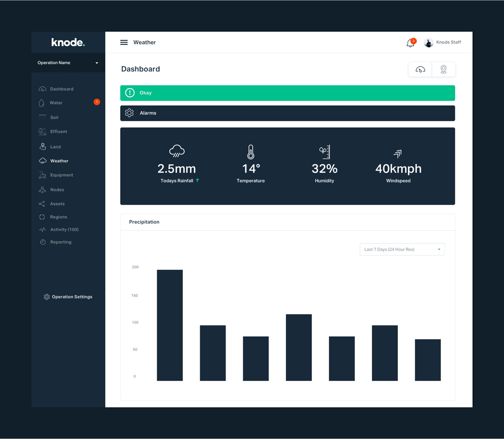Open the Regions section from sidebar
This screenshot has width=504, height=439.
pos(42,217)
